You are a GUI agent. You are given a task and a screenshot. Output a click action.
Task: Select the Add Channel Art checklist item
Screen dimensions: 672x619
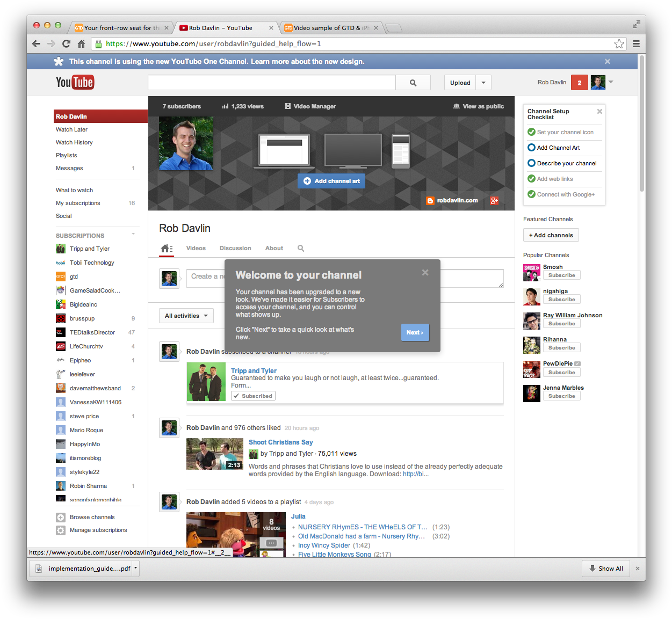click(x=559, y=148)
